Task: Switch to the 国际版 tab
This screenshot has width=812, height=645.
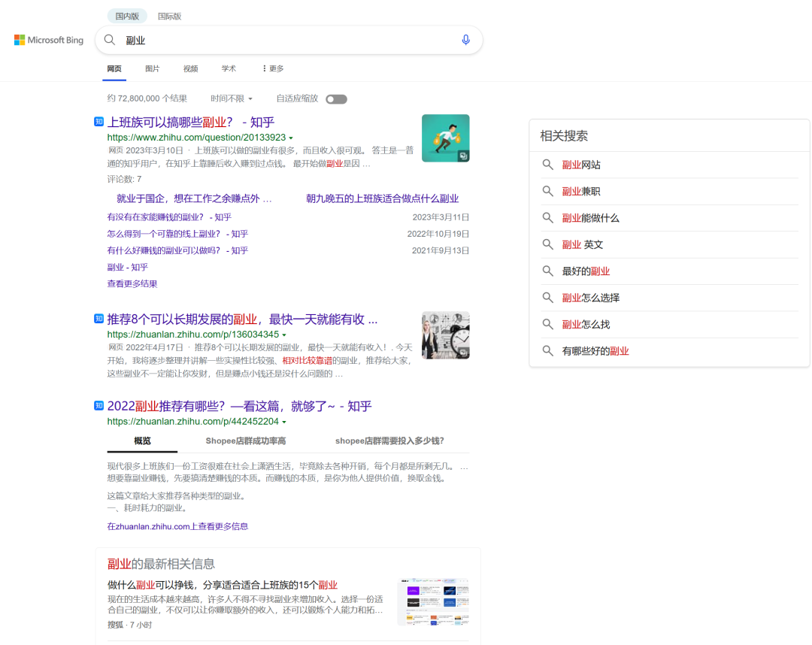Action: 169,16
